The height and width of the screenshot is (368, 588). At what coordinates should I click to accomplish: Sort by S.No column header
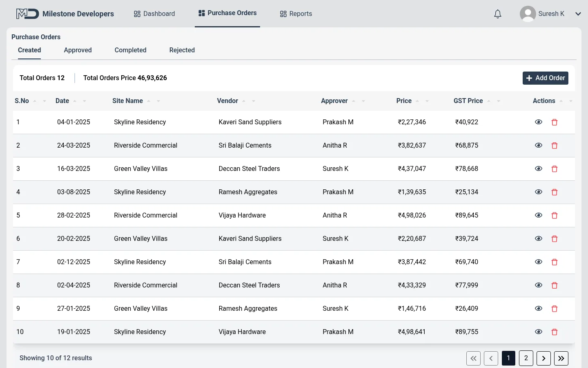pyautogui.click(x=30, y=101)
